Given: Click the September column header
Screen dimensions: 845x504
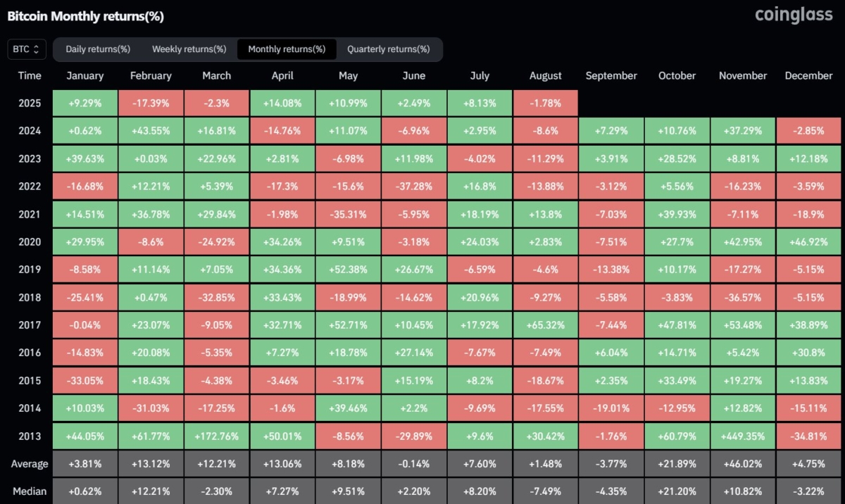Looking at the screenshot, I should pos(611,75).
